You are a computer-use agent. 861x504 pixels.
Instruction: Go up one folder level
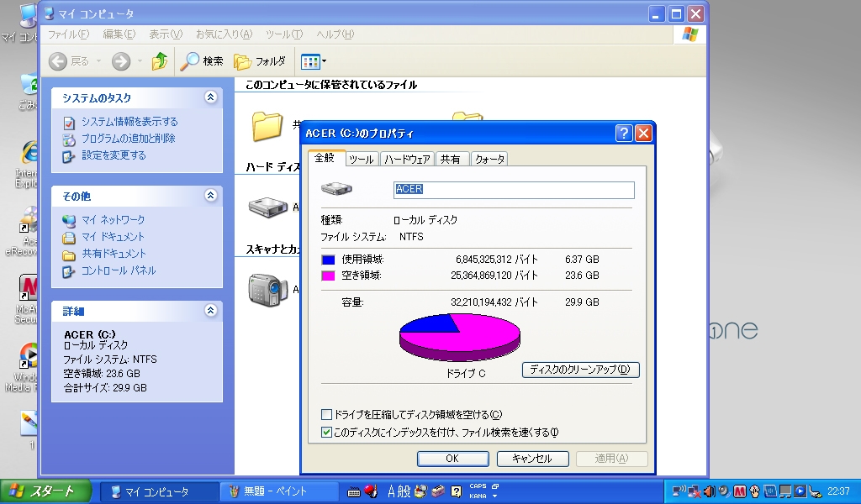coord(160,61)
